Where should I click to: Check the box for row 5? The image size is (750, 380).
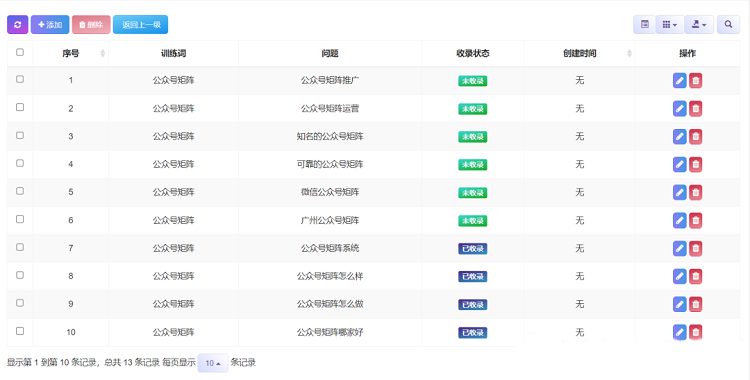(x=20, y=191)
